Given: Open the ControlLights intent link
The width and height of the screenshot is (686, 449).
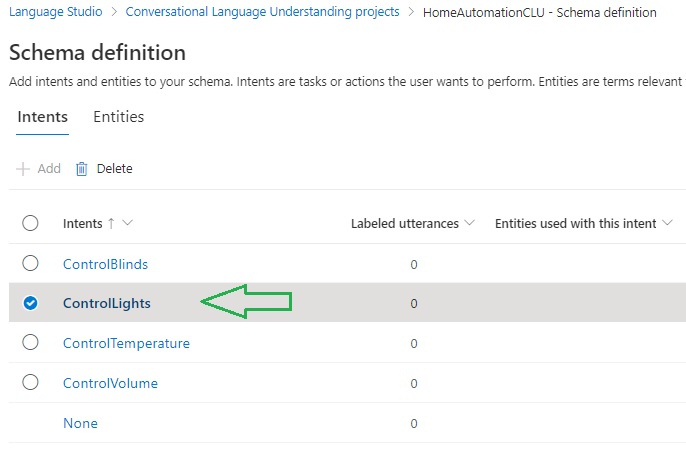Looking at the screenshot, I should [107, 303].
